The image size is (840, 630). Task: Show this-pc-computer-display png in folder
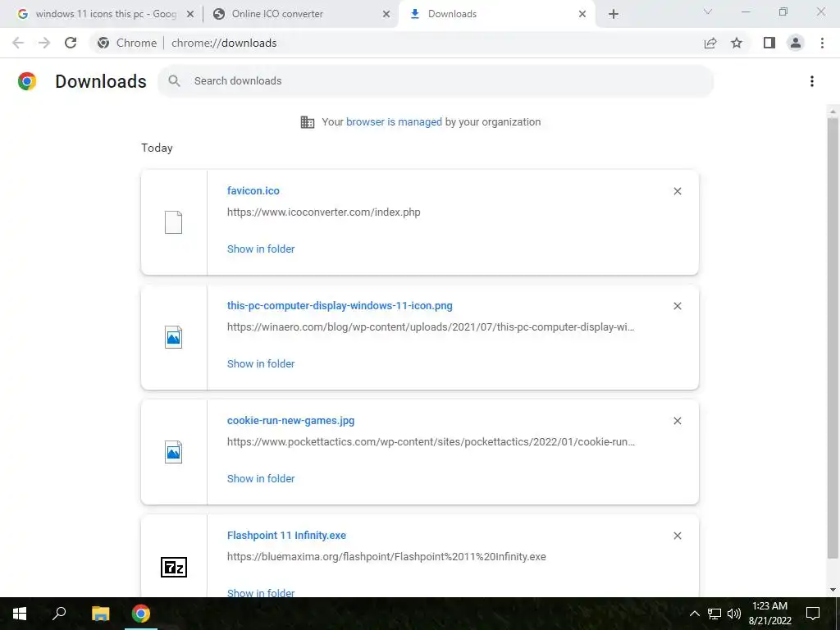pos(261,363)
